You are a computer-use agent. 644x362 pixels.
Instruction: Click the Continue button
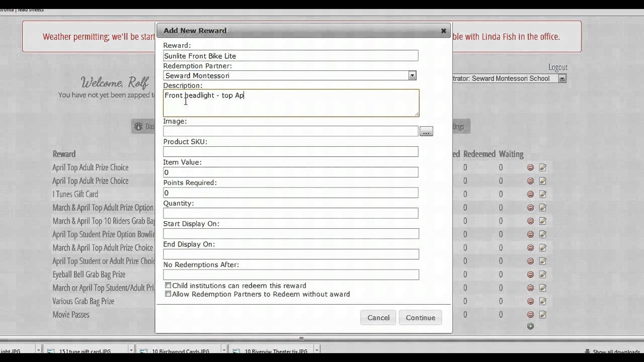click(421, 318)
